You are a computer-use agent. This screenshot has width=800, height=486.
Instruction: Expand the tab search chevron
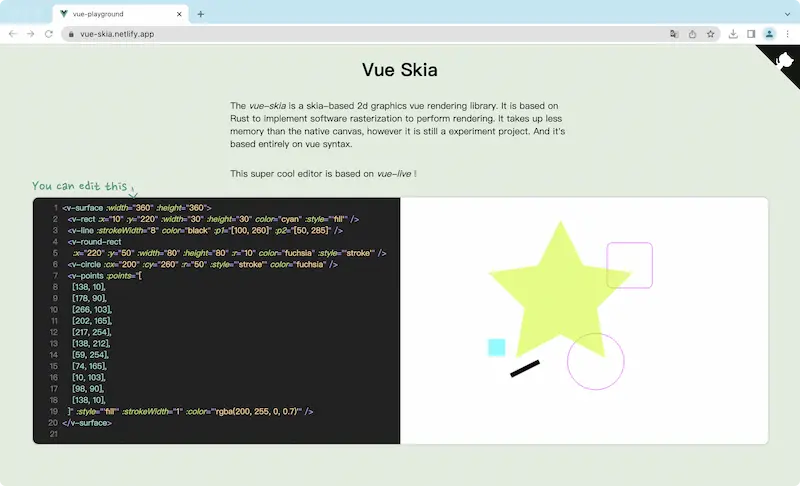click(787, 14)
